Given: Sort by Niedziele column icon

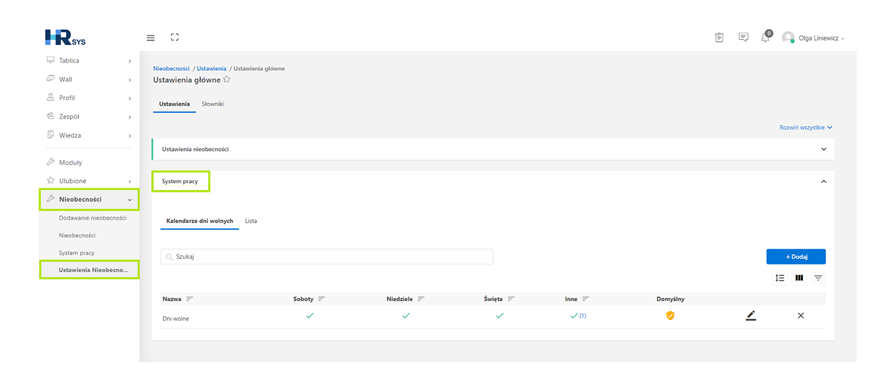Looking at the screenshot, I should [x=421, y=299].
